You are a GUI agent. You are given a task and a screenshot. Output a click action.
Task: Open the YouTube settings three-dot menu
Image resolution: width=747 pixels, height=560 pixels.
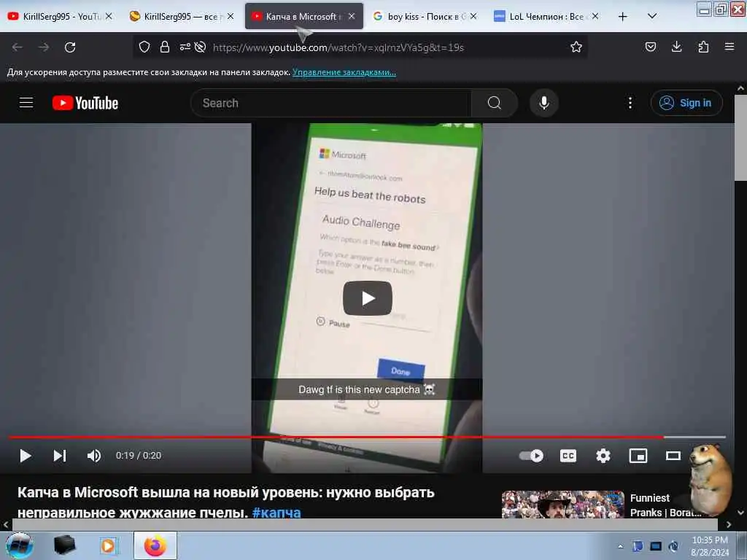[x=630, y=103]
